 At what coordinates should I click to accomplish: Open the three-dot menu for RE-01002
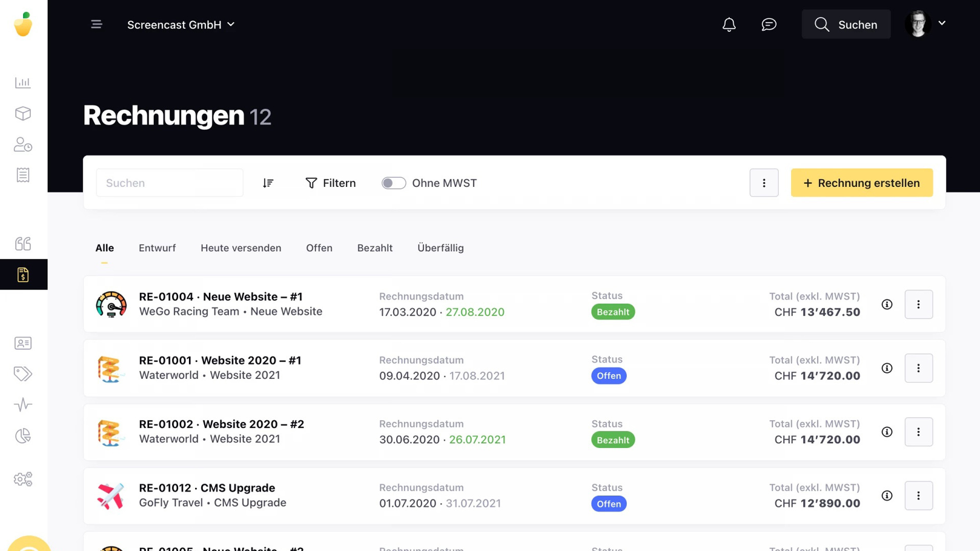(x=919, y=432)
